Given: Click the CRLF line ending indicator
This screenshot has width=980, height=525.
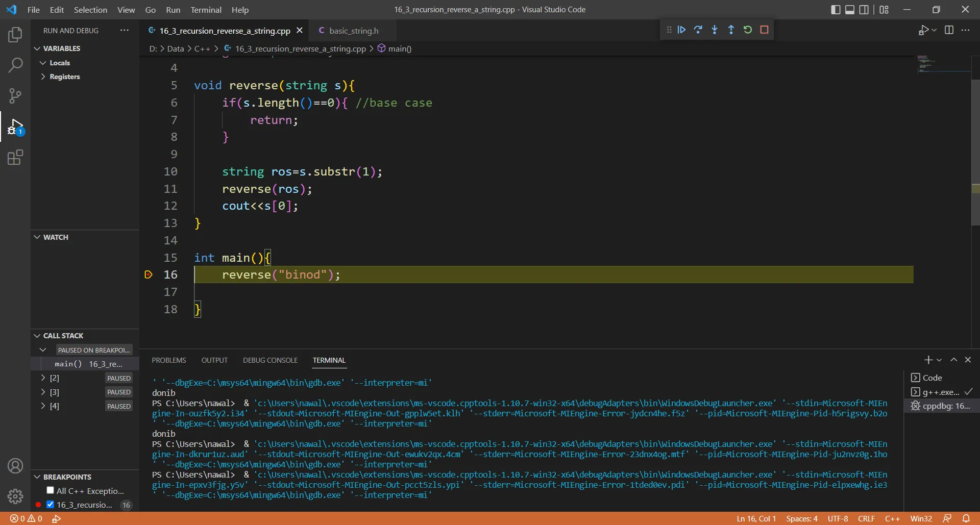Looking at the screenshot, I should pyautogui.click(x=866, y=518).
